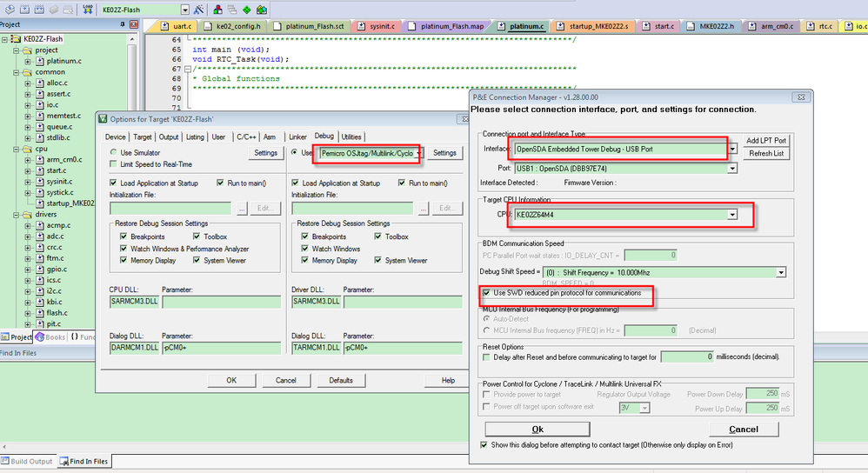The height and width of the screenshot is (473, 868).
Task: Click the Translate file toolbar icon
Action: pos(10,10)
